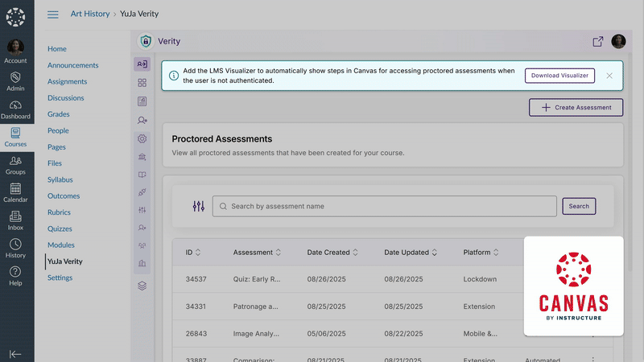Open Courses in global navigation

coord(15,138)
